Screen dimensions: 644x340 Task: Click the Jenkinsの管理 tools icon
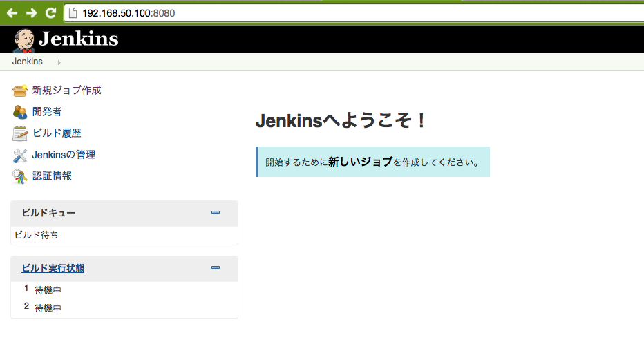tap(20, 155)
